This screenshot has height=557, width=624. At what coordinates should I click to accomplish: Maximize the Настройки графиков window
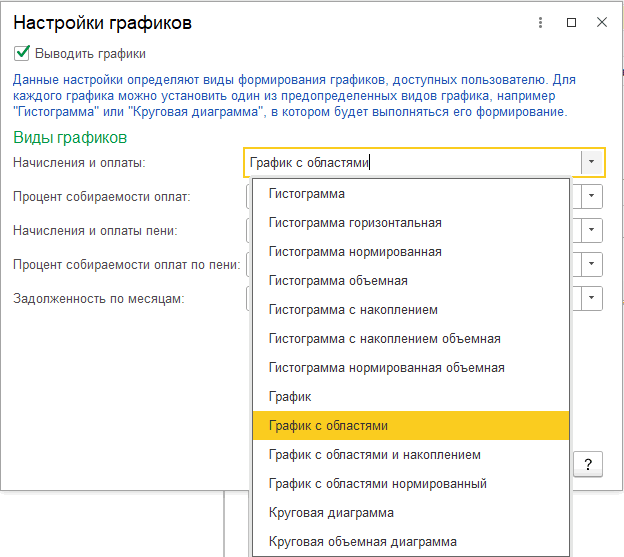[x=571, y=22]
